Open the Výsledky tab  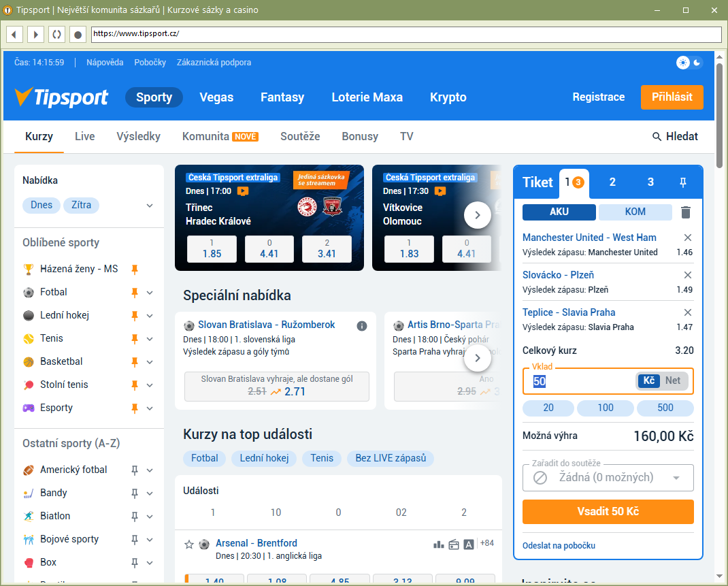138,136
